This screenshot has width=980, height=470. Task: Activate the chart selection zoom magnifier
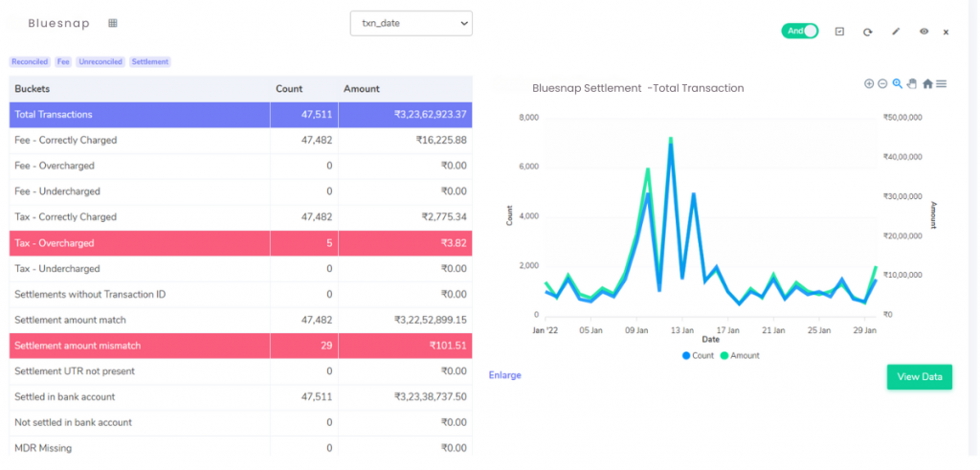click(x=898, y=83)
